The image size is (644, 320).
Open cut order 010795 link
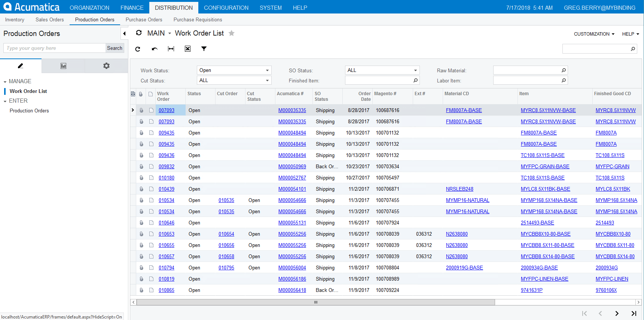tap(226, 268)
